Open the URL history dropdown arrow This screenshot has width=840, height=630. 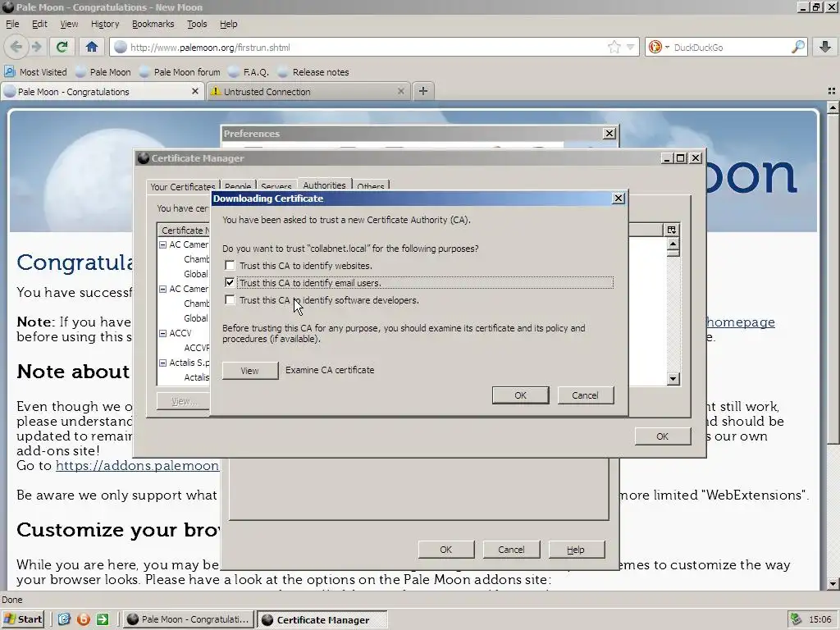click(x=631, y=47)
